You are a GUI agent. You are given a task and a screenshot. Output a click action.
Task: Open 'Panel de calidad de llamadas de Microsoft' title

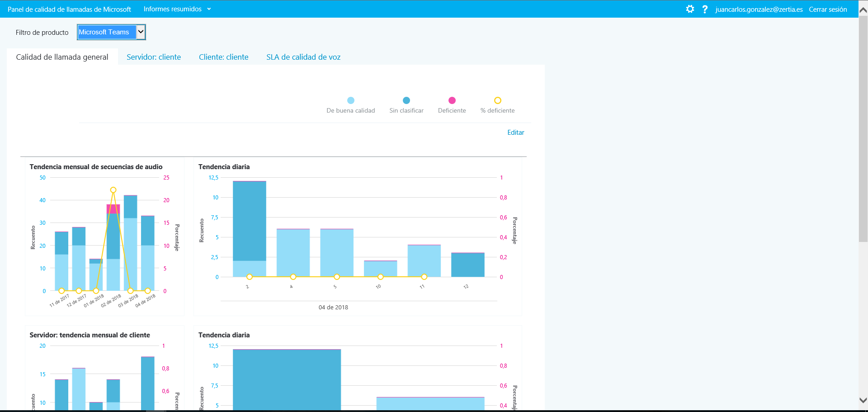click(69, 9)
